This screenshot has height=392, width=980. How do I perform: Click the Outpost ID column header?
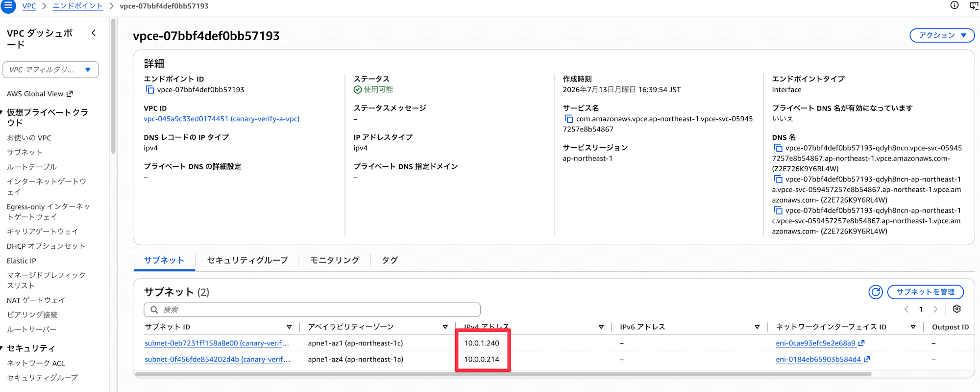950,327
